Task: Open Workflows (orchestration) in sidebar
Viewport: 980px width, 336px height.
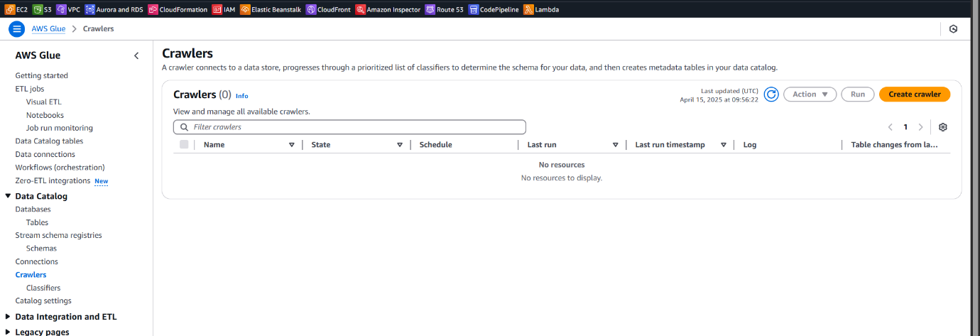Action: tap(60, 167)
